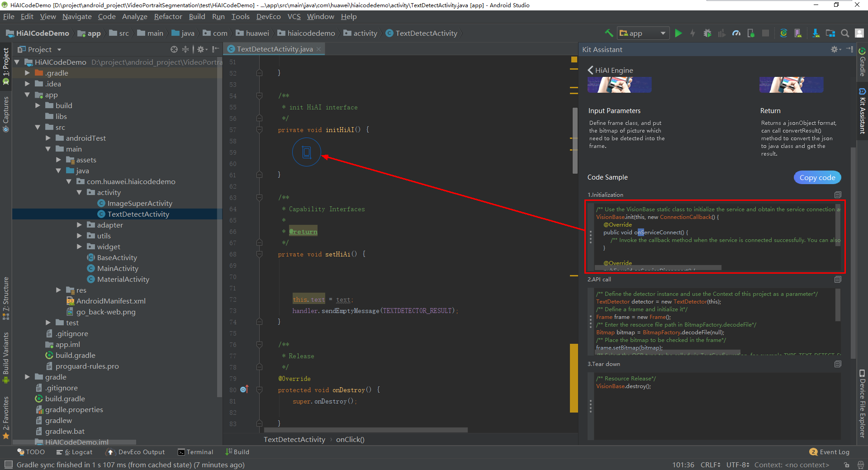Click the green Run app button

678,33
